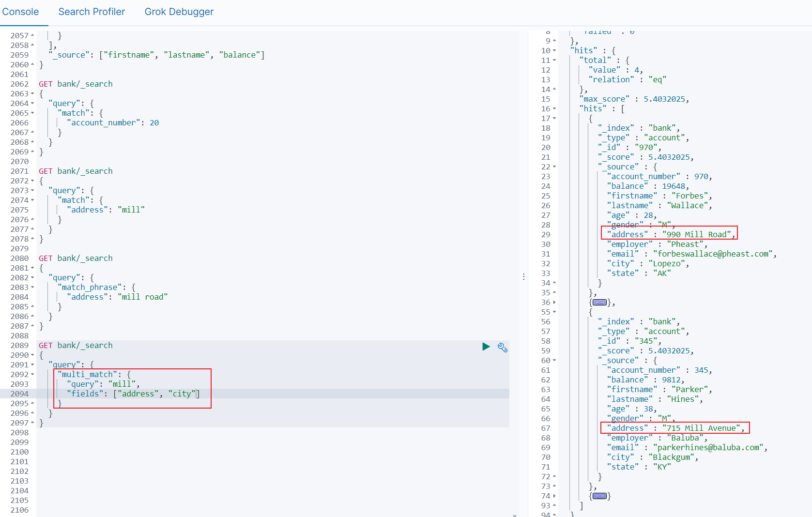
Task: Expand collapsed object on response line 74
Action: pos(599,496)
